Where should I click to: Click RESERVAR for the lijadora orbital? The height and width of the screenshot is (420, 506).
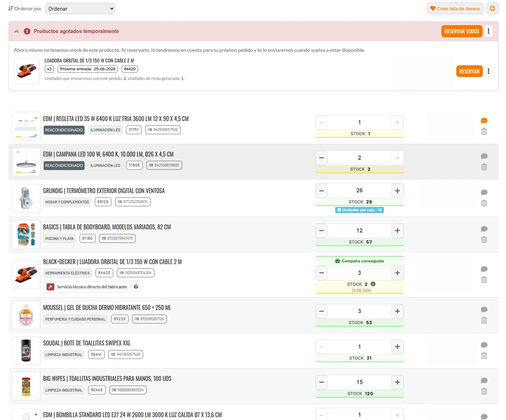469,71
